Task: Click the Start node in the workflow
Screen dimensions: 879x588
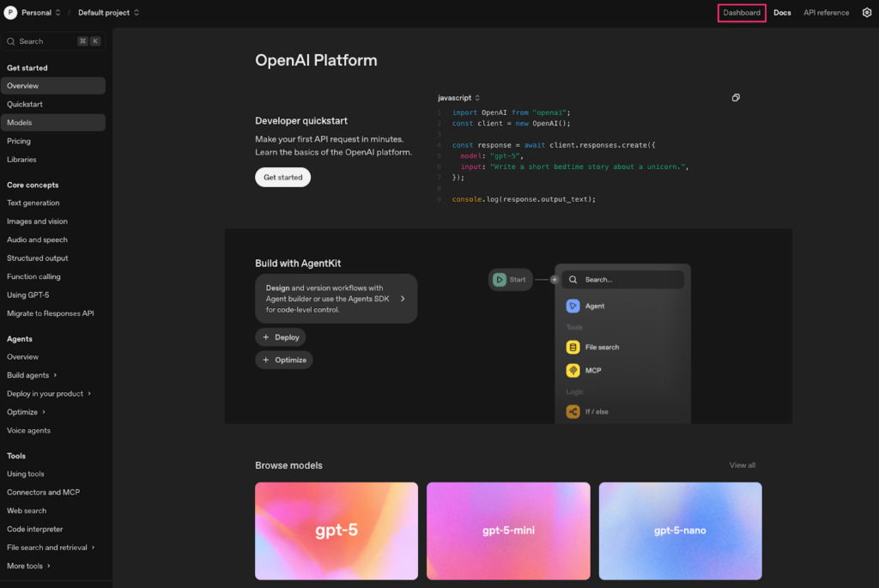Action: pyautogui.click(x=510, y=279)
